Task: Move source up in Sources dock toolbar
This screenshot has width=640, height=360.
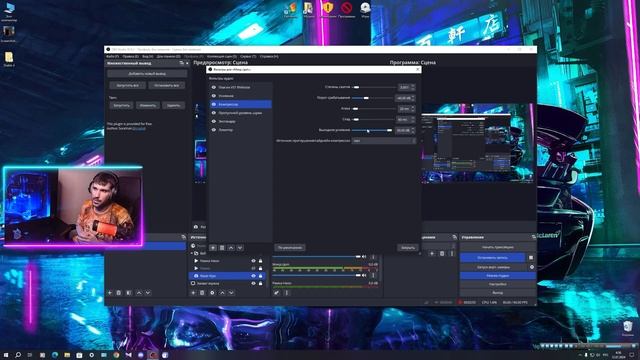Action: pyautogui.click(x=222, y=293)
